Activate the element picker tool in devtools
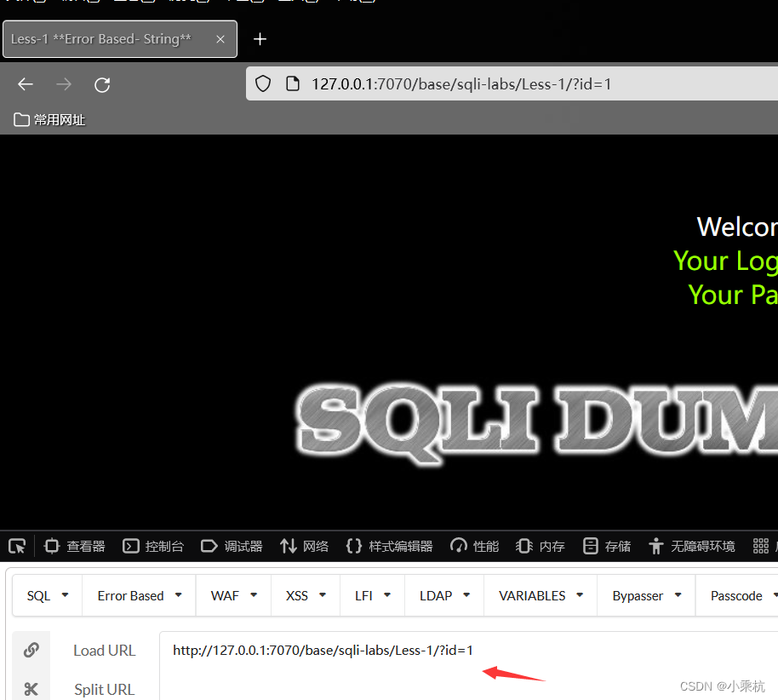778x700 pixels. (x=17, y=546)
